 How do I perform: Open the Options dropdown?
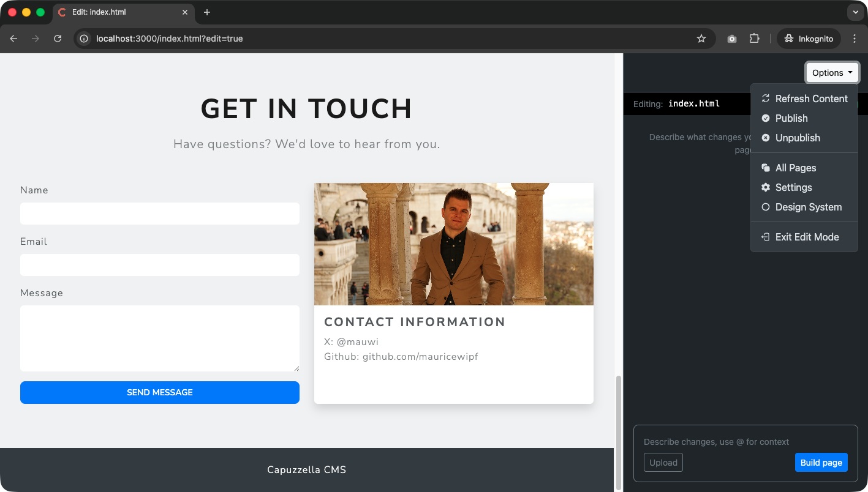831,72
